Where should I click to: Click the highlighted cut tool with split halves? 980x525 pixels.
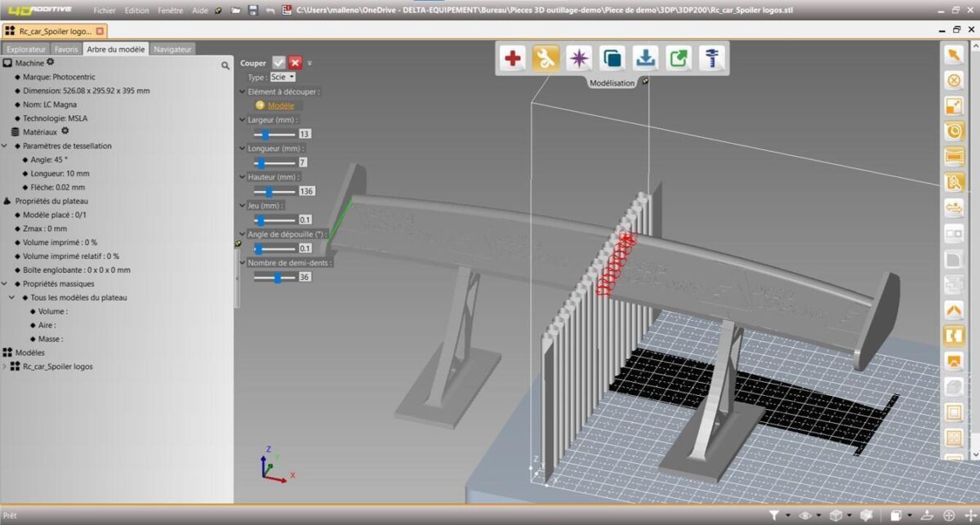(953, 335)
